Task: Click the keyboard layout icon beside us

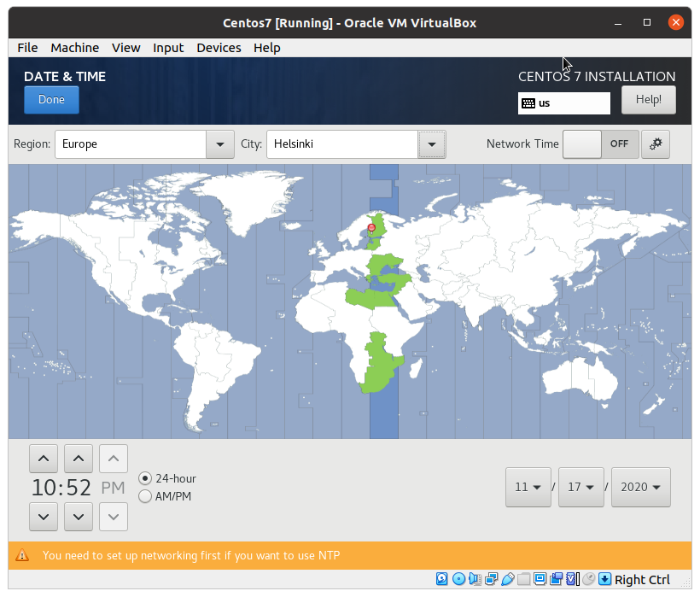Action: (x=528, y=103)
